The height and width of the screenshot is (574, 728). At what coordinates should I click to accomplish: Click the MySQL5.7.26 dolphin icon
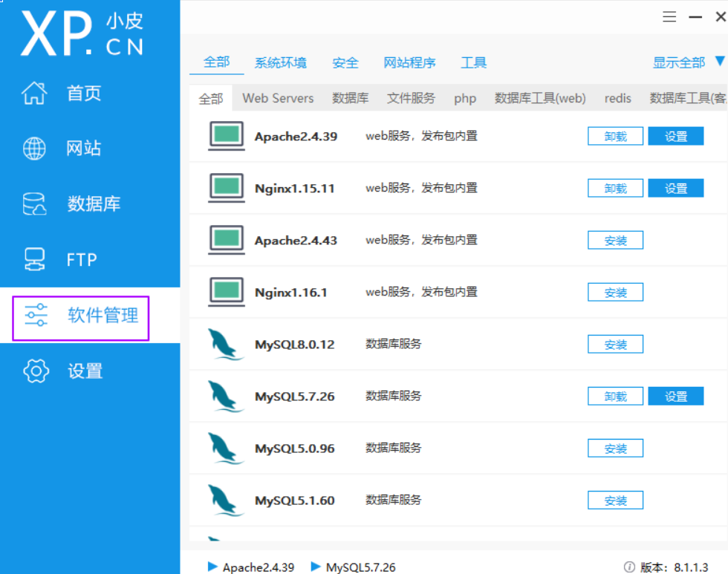[225, 397]
